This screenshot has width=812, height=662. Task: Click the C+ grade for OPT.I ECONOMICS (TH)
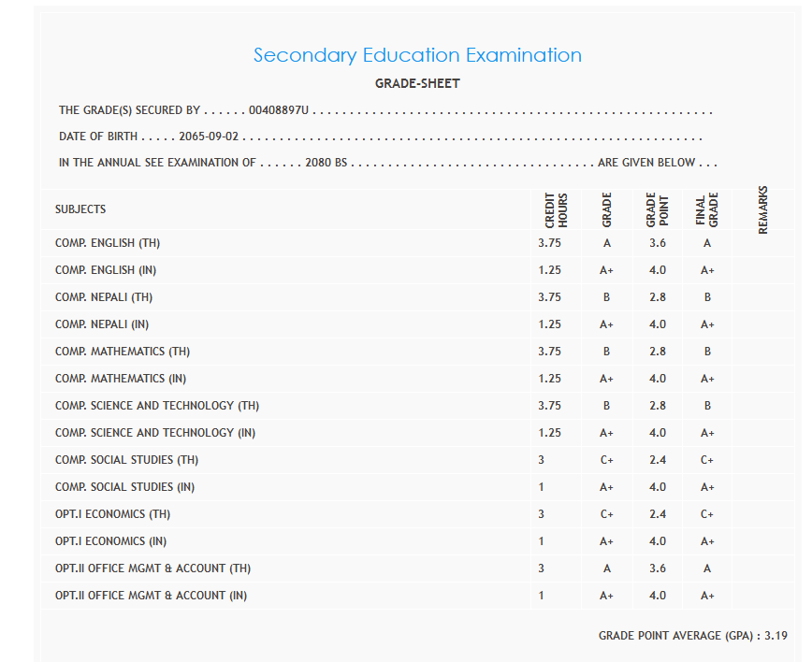pyautogui.click(x=606, y=514)
